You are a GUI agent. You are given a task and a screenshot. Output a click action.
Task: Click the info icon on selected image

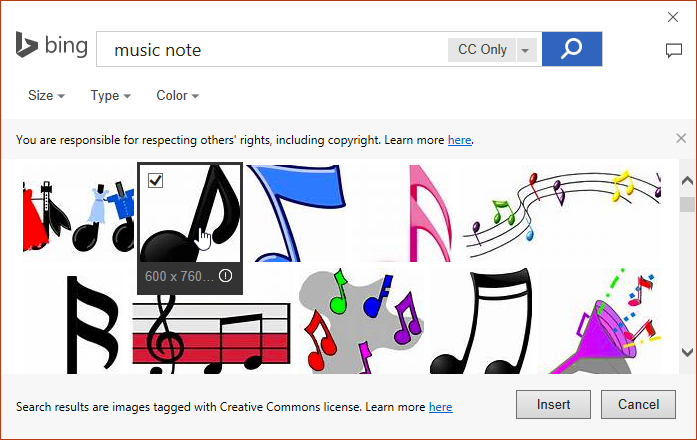(225, 276)
